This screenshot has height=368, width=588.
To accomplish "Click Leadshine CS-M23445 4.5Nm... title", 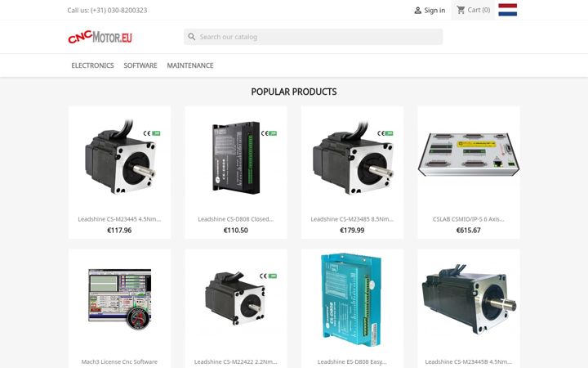I will tap(119, 219).
